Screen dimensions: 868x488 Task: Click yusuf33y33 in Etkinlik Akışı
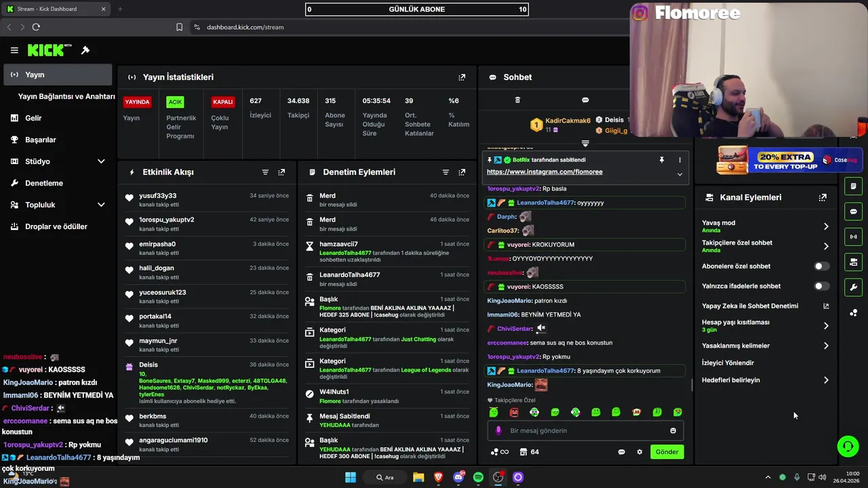(x=157, y=196)
